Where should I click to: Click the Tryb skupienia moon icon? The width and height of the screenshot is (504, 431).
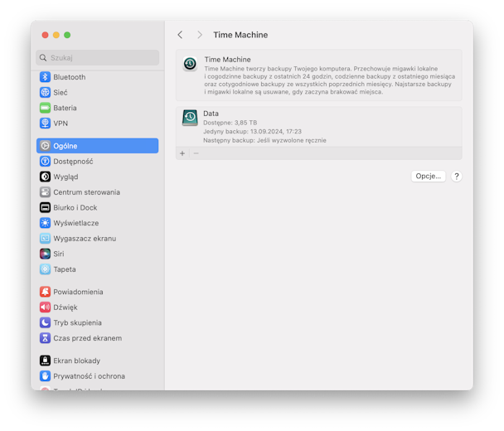[45, 322]
